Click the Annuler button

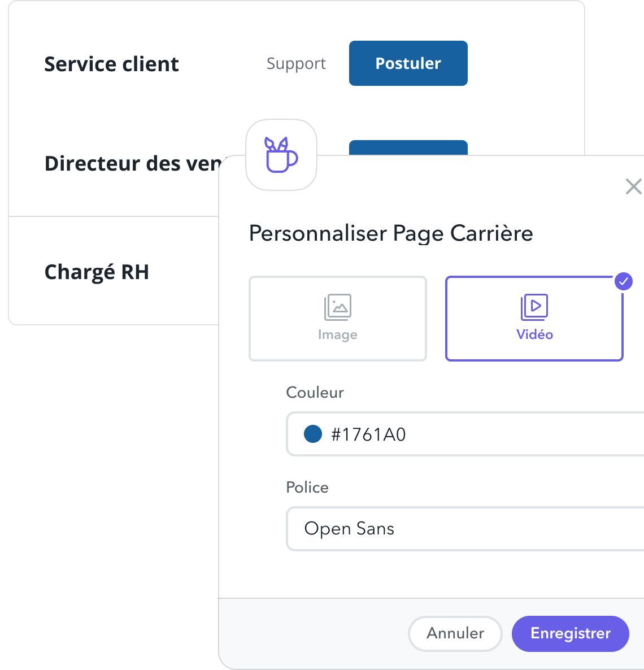tap(455, 633)
